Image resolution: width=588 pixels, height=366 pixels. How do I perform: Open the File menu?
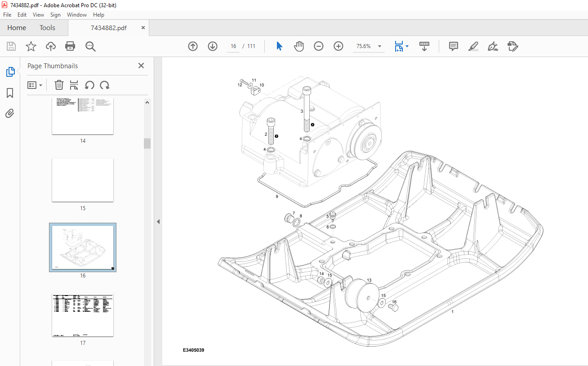point(7,15)
